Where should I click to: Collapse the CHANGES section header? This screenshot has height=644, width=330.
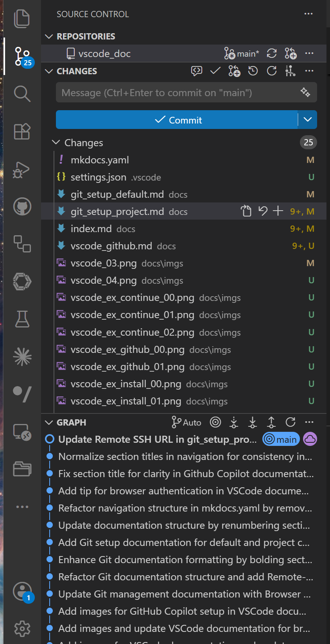point(49,71)
